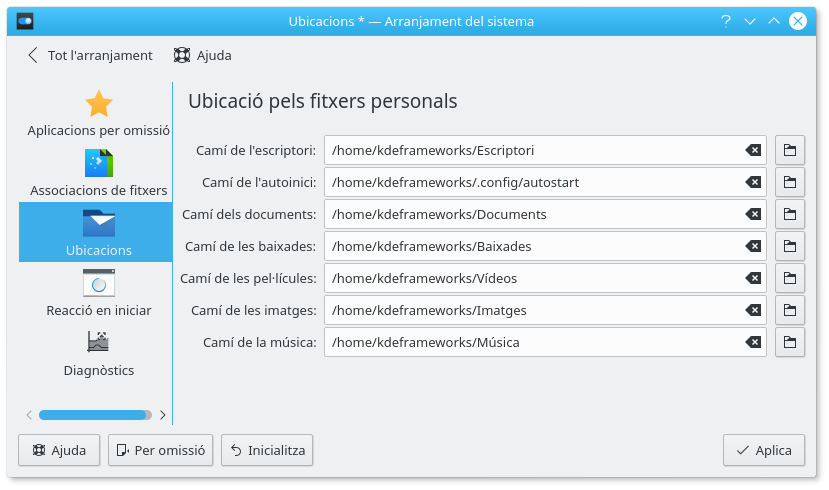Screen dimensions: 829x490
Task: Go back to Tot l'arranjament
Action: click(x=90, y=55)
